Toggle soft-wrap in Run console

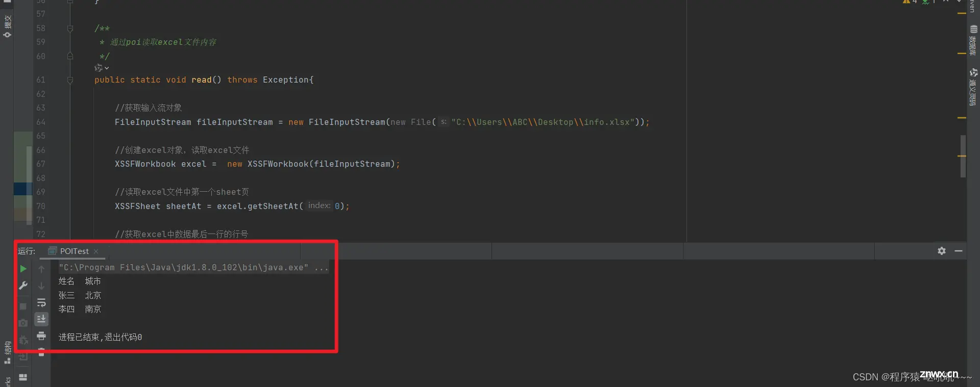41,303
